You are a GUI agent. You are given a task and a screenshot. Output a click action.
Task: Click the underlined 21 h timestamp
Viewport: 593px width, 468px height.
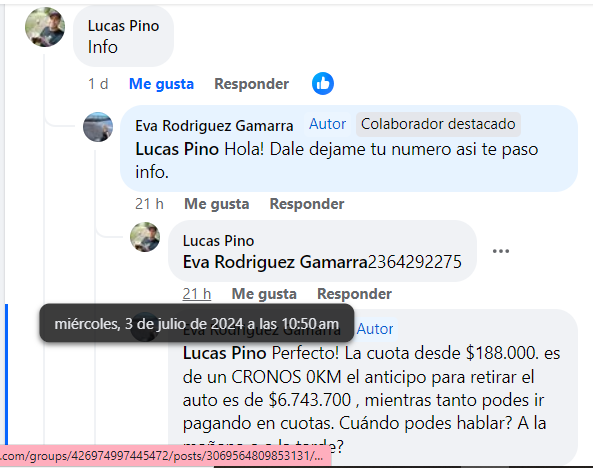(x=197, y=294)
